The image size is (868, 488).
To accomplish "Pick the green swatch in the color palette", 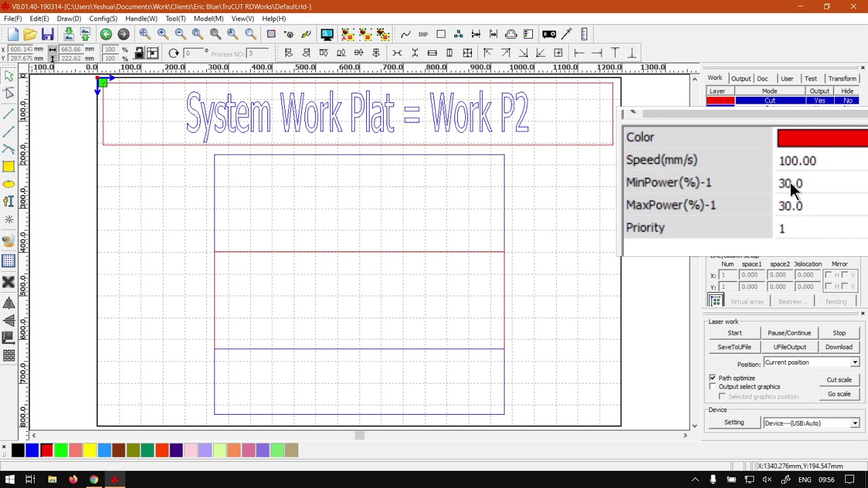I will pyautogui.click(x=61, y=450).
